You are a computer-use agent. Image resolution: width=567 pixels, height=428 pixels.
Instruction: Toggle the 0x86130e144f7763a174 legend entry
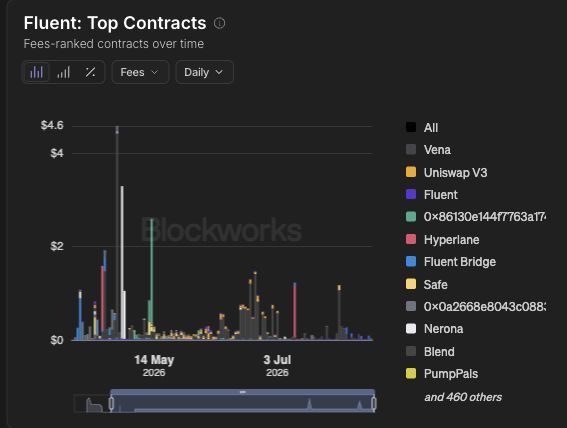(476, 217)
